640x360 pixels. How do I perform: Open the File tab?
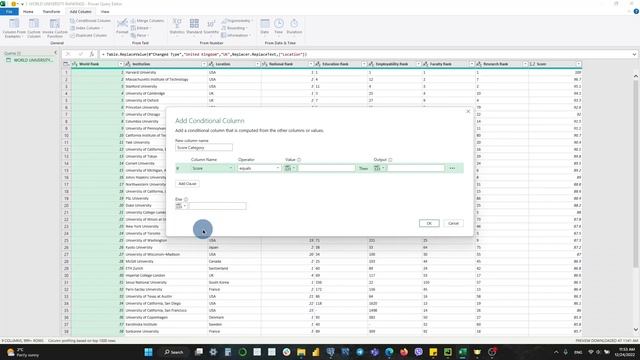[9, 12]
